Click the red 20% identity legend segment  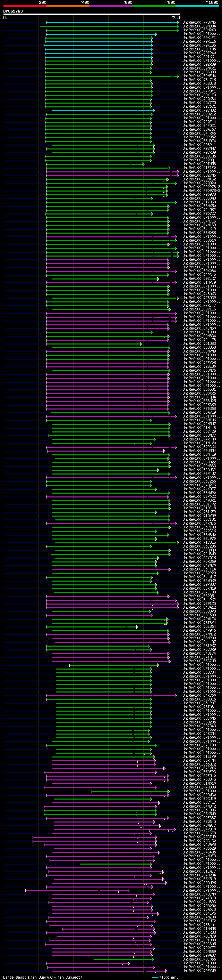[25, 6]
